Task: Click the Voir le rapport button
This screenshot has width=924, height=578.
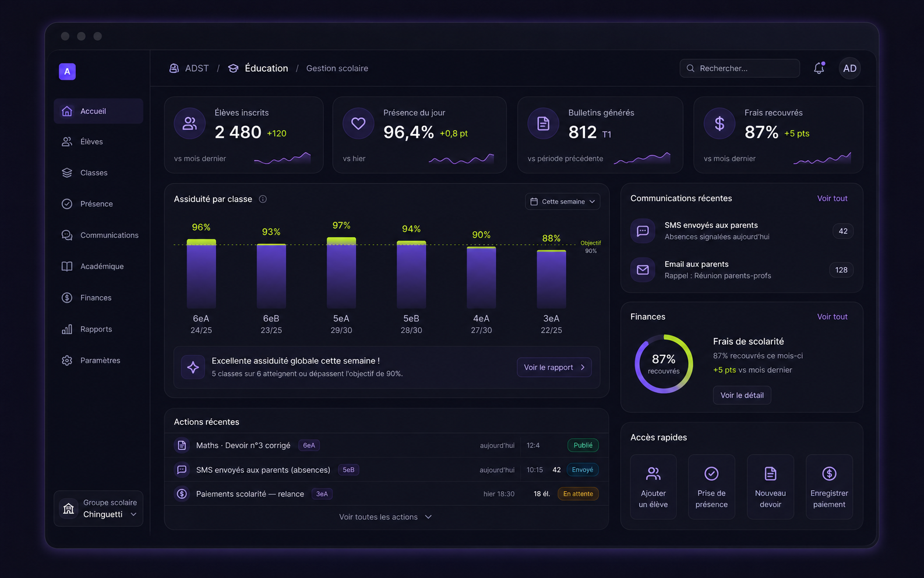Action: [x=554, y=367]
